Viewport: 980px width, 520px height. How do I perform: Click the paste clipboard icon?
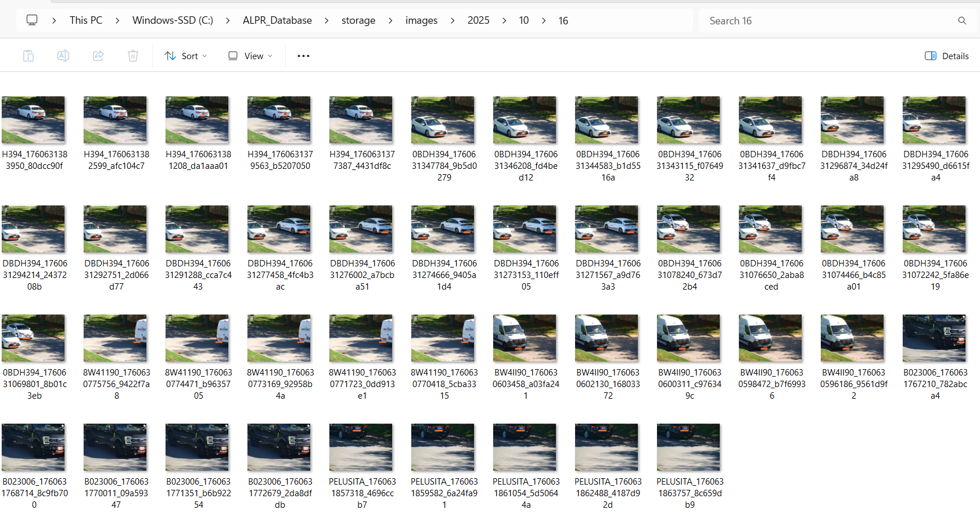point(28,56)
